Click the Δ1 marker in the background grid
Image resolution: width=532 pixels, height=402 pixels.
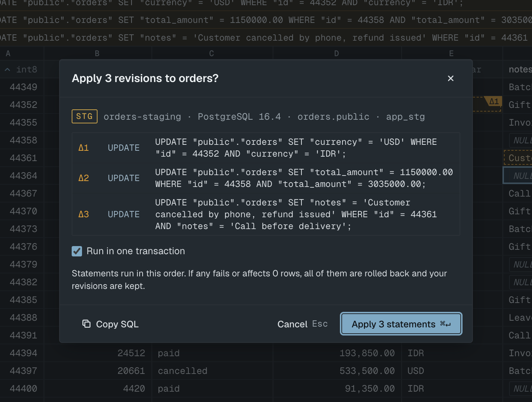494,101
